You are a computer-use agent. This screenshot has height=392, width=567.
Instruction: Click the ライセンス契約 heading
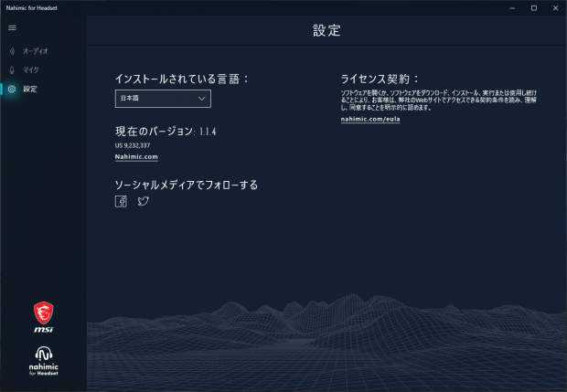tap(380, 79)
